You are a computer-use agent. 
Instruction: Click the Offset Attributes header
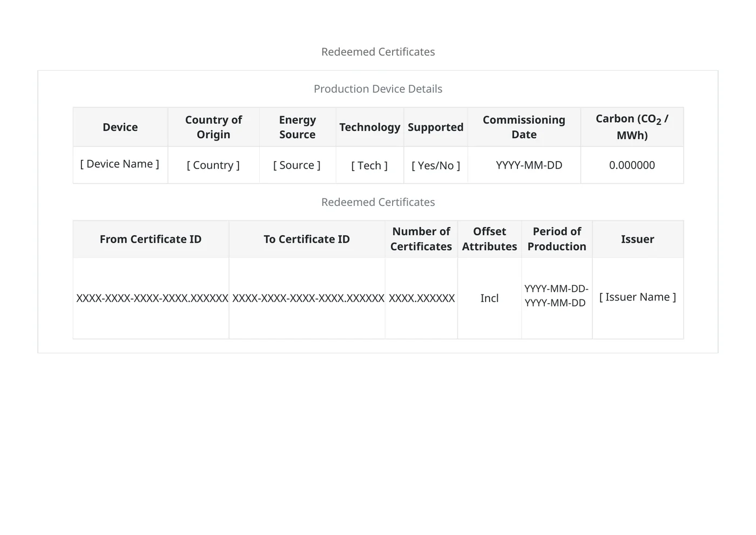(490, 239)
